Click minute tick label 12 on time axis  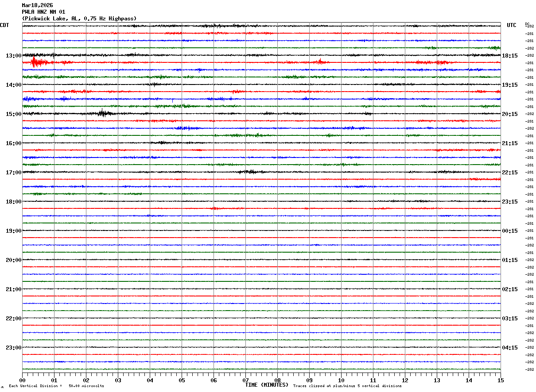pyautogui.click(x=405, y=380)
